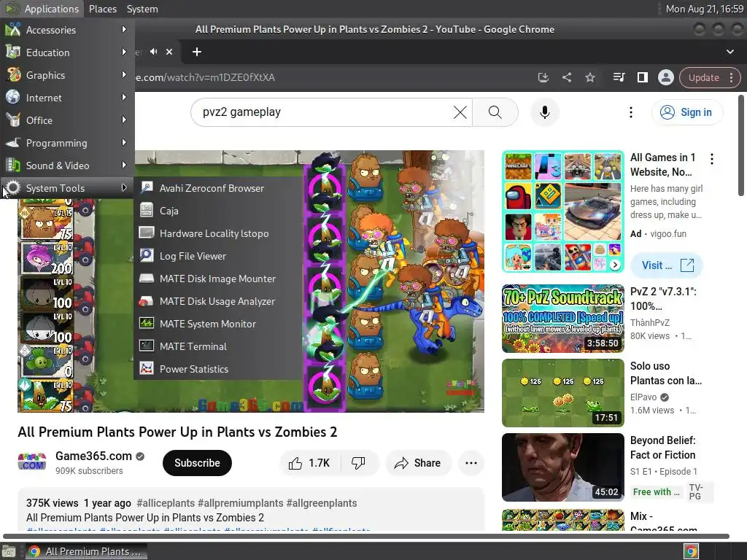747x560 pixels.
Task: Open the Applications menu in top panel
Action: pyautogui.click(x=42, y=9)
